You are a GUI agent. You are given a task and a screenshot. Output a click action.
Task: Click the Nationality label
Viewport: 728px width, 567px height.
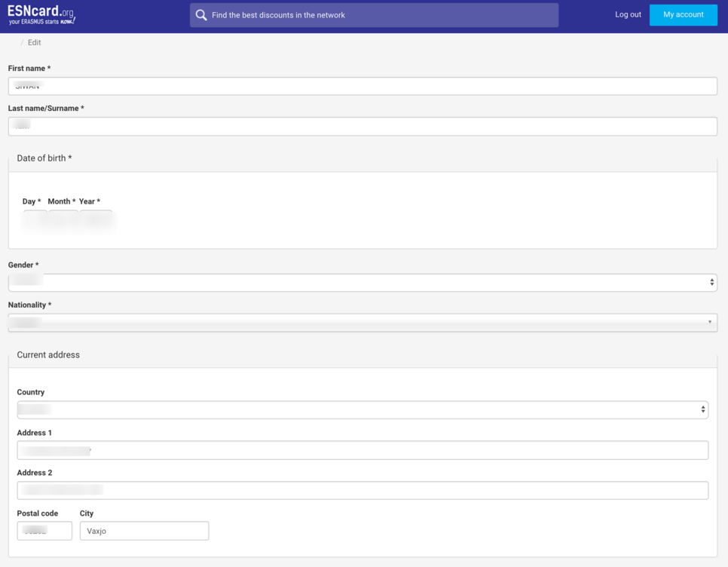click(x=29, y=305)
